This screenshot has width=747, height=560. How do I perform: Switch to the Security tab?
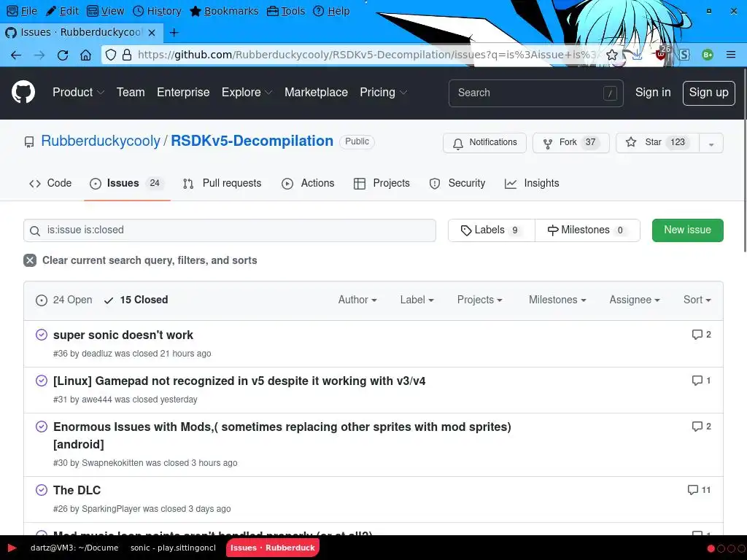click(x=457, y=183)
